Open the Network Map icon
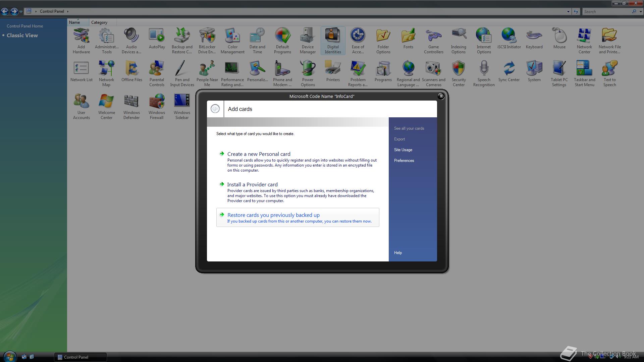This screenshot has width=644, height=362. pyautogui.click(x=106, y=73)
